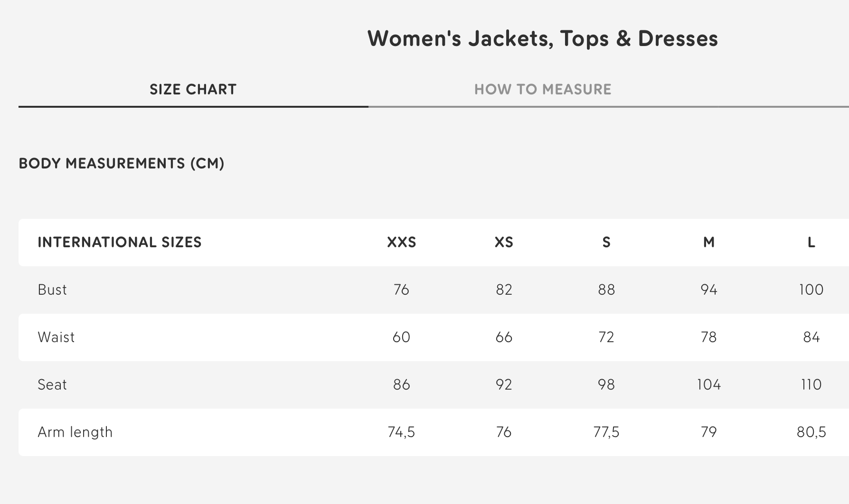
Task: Click the BODY MEASUREMENTS (CM) heading
Action: click(122, 163)
